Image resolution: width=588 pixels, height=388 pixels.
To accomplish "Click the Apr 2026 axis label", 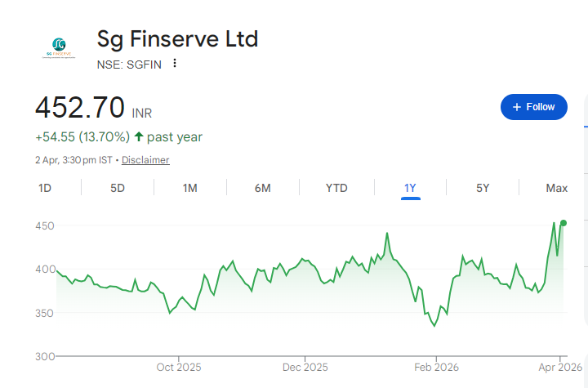I will pos(560,367).
